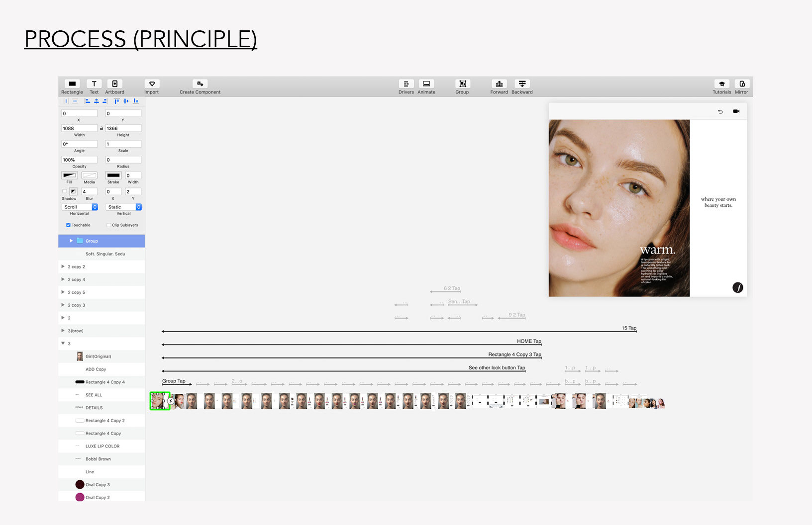Enable Clip Sublayers checkbox
Viewport: 812px width, 525px height.
click(109, 225)
